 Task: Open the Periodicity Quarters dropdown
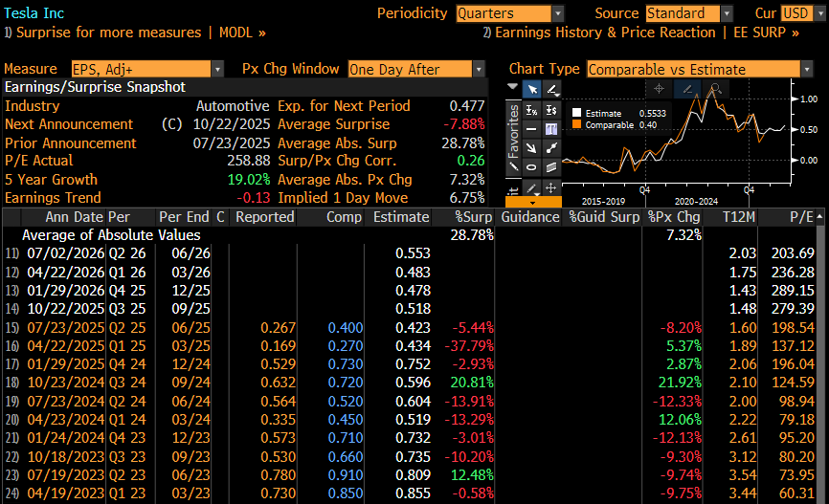coord(509,13)
